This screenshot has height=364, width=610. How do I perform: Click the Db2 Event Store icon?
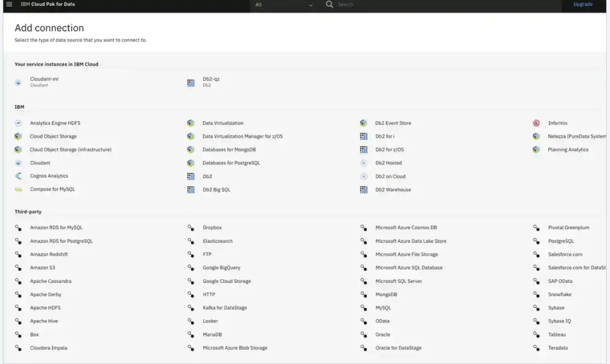pos(364,123)
